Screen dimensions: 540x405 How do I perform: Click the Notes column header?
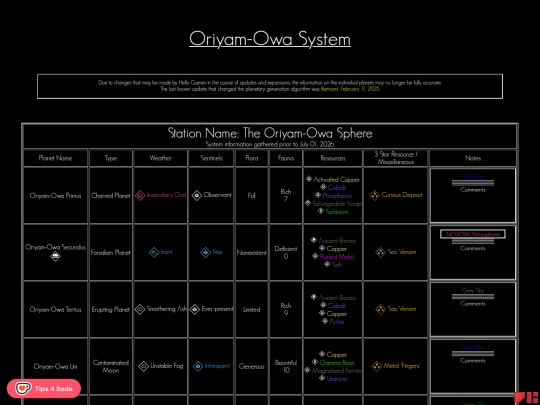[x=473, y=158]
